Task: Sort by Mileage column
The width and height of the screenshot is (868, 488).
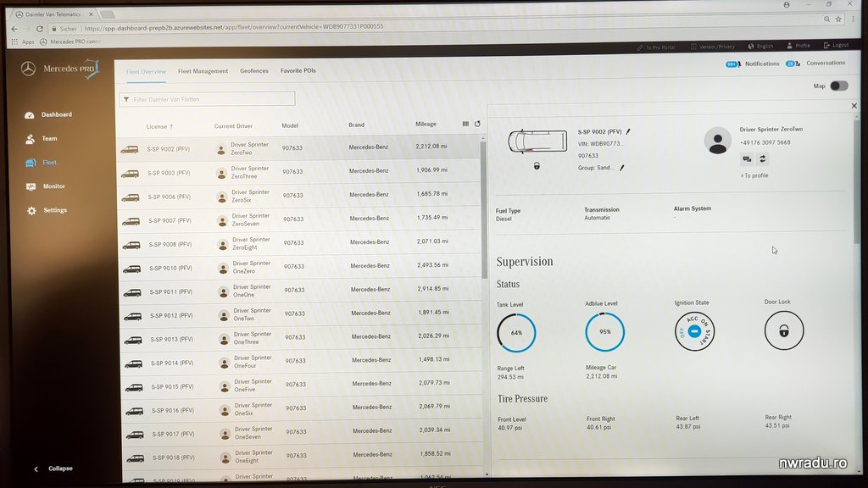Action: [426, 124]
